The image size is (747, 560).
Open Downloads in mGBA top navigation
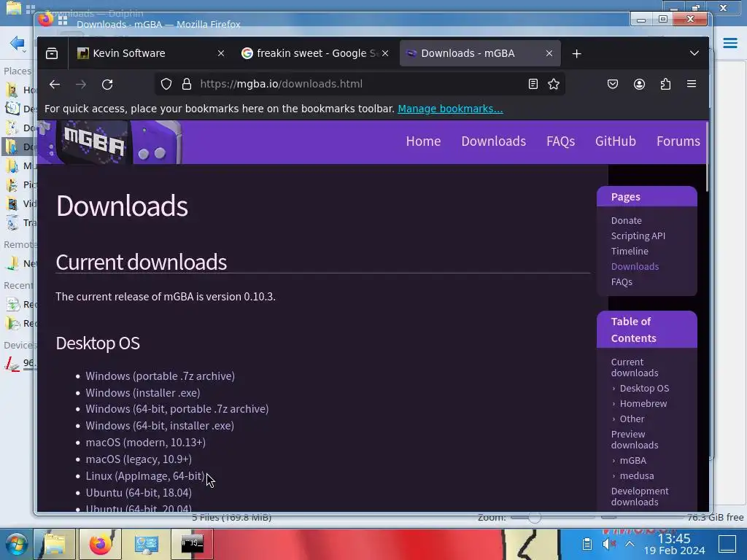click(494, 141)
